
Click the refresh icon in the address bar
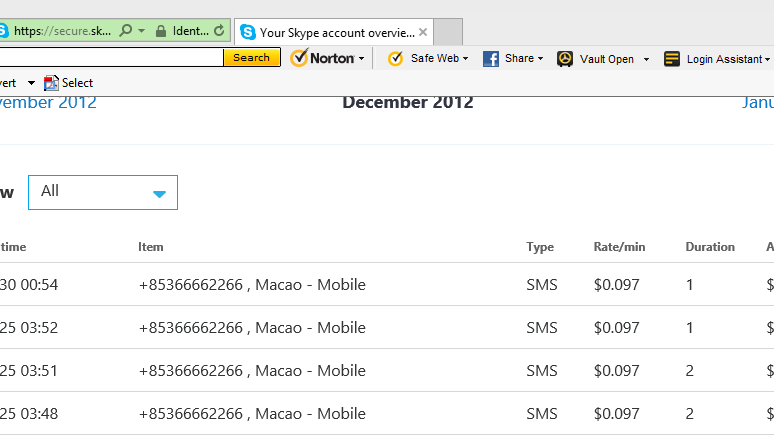coord(219,31)
